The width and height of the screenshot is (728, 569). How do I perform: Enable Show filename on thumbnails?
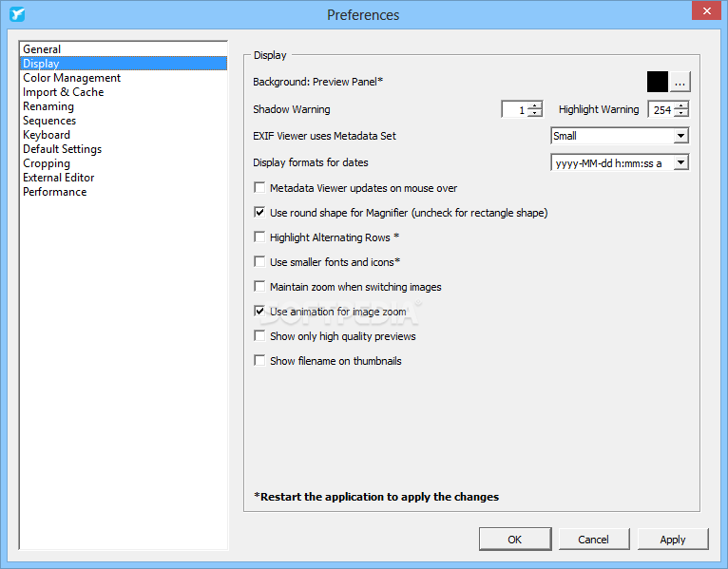click(259, 361)
